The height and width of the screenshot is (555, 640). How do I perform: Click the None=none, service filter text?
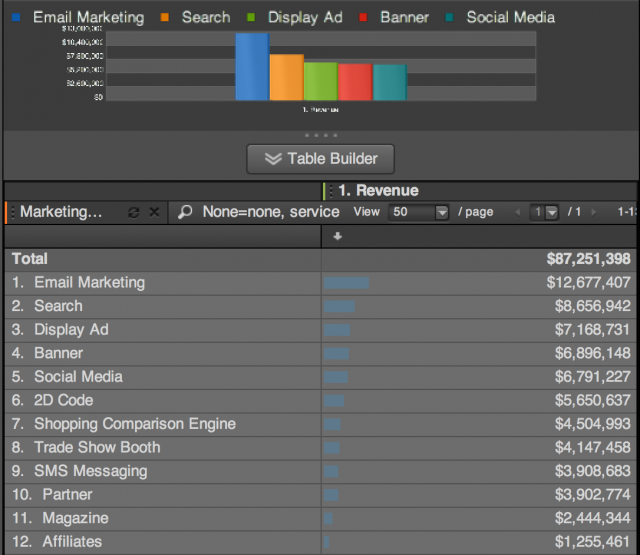click(x=271, y=212)
